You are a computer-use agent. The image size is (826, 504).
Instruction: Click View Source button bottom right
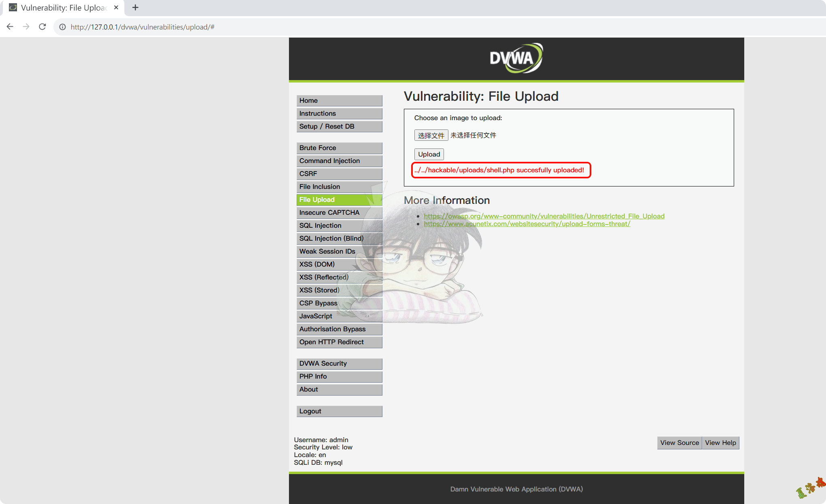point(679,443)
